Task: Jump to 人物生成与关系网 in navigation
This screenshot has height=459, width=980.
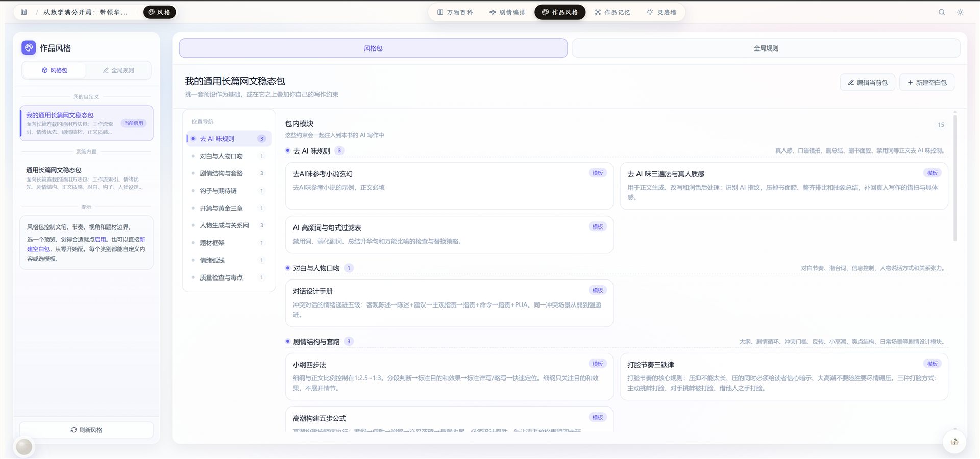Action: pyautogui.click(x=229, y=225)
